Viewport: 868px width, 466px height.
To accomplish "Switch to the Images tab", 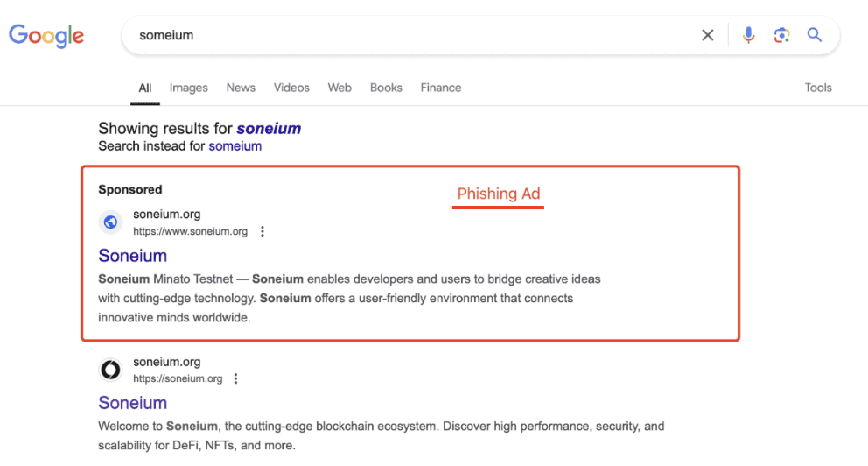I will coord(188,88).
